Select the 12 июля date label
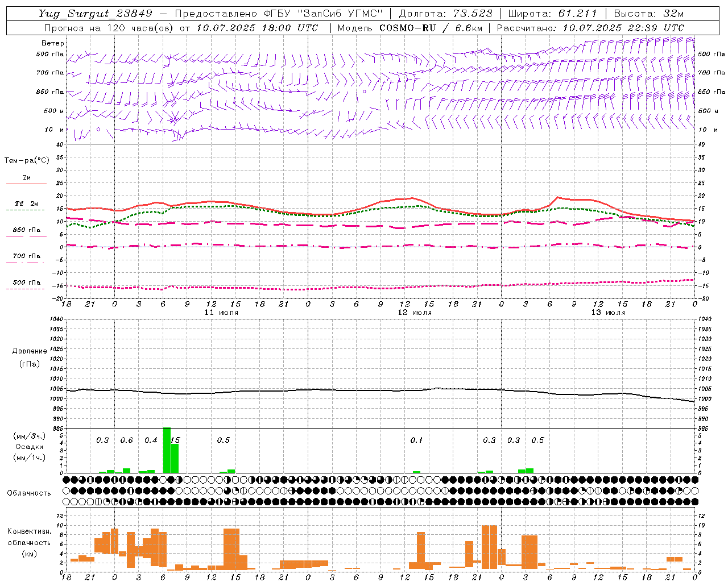 (415, 313)
